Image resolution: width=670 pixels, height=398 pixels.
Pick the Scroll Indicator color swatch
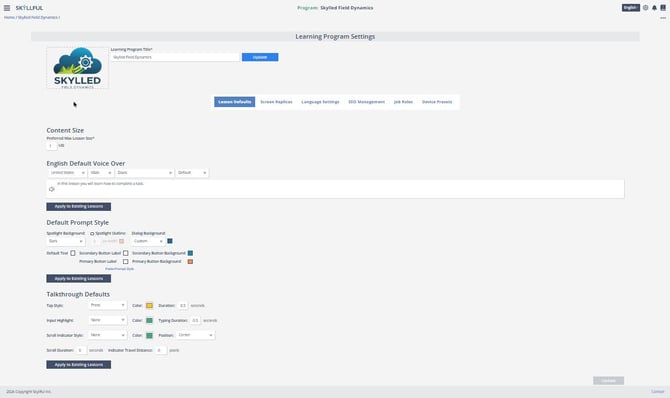coord(149,336)
